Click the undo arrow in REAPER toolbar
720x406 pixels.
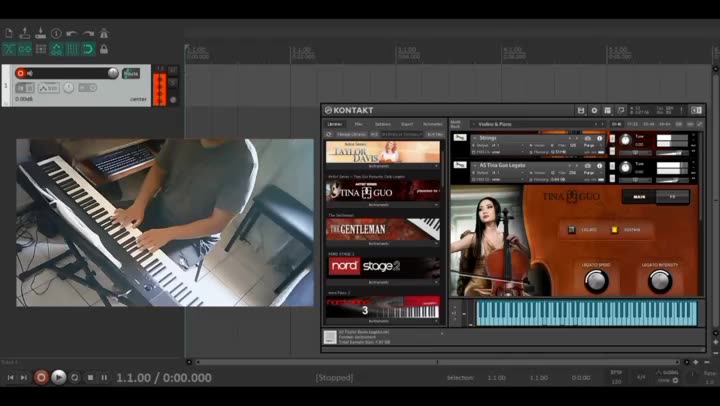pos(72,33)
